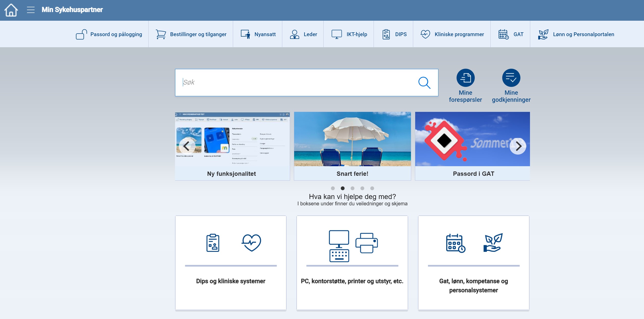Click the home icon in the header
The image size is (644, 319).
click(x=11, y=10)
